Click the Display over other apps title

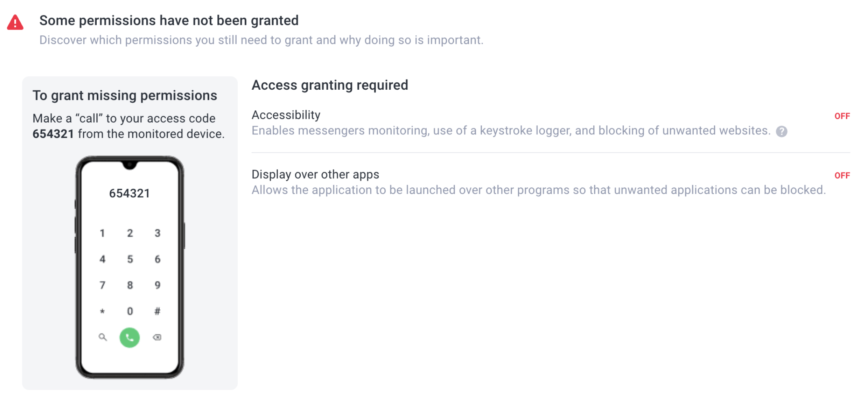pos(315,175)
